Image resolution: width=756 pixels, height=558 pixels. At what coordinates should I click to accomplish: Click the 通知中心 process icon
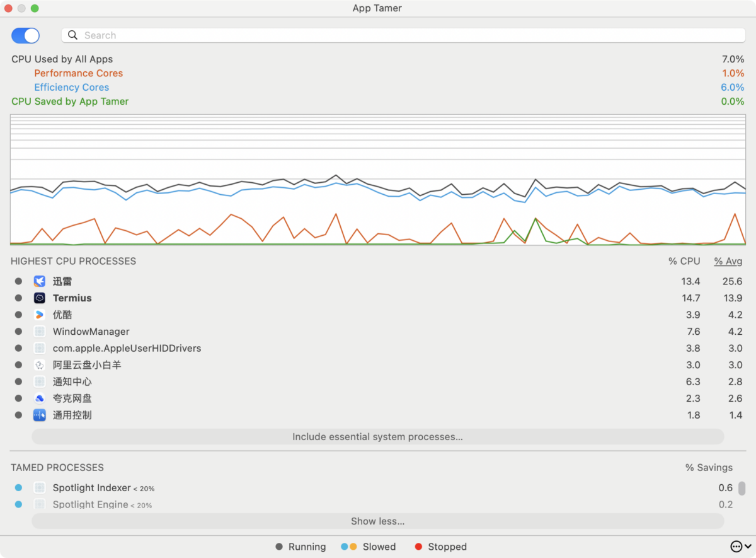point(39,381)
